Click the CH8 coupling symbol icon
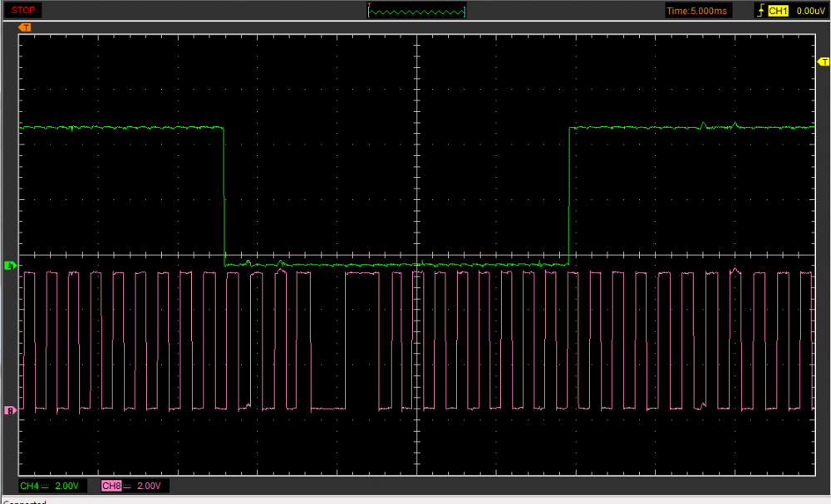The width and height of the screenshot is (831, 504). pos(126,486)
